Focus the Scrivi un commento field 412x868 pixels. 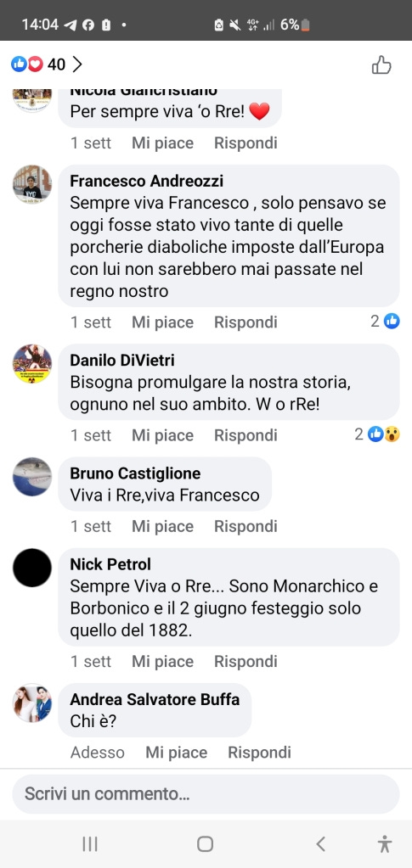pyautogui.click(x=206, y=794)
